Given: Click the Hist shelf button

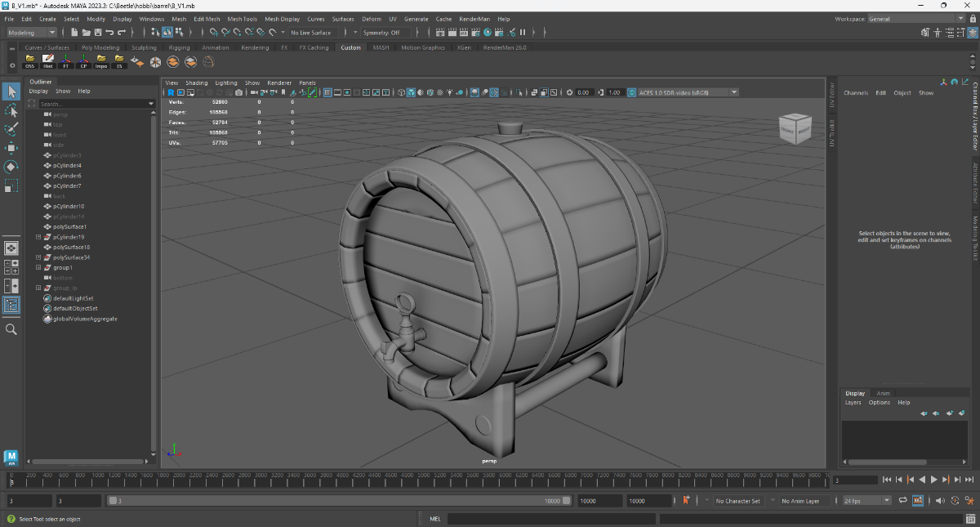Looking at the screenshot, I should coord(48,62).
